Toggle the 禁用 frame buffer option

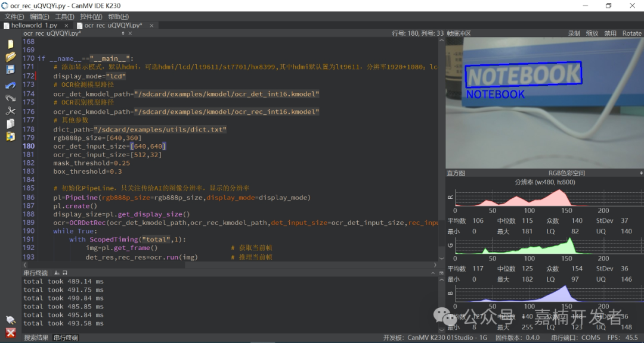610,33
